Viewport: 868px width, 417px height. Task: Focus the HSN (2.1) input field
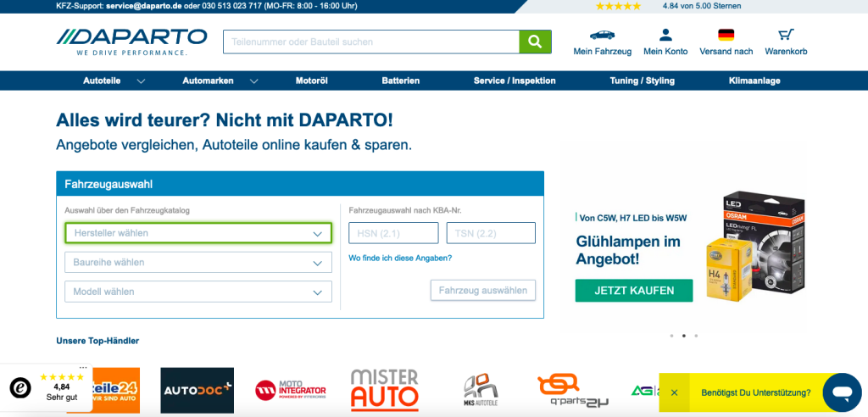pos(393,233)
